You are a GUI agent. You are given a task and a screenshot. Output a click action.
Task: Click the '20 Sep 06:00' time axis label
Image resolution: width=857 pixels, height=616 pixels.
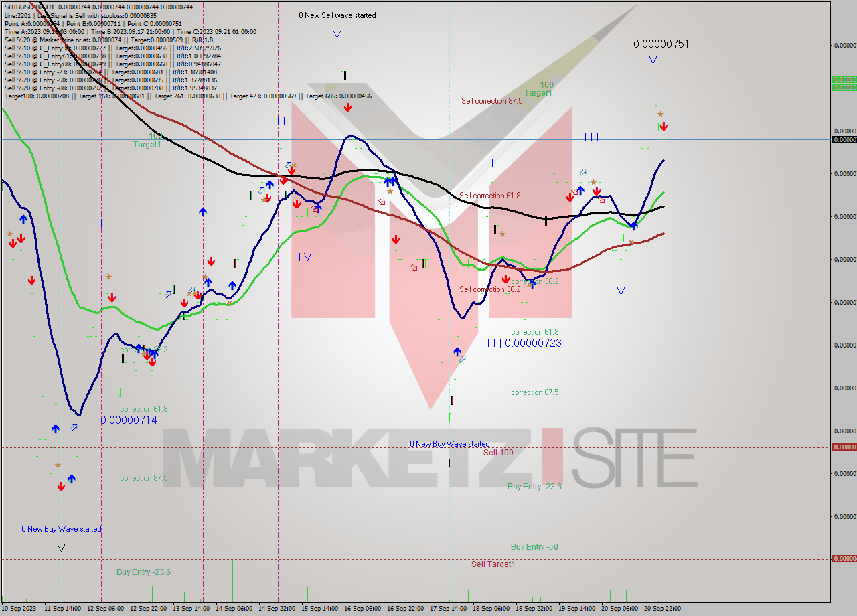(x=620, y=609)
